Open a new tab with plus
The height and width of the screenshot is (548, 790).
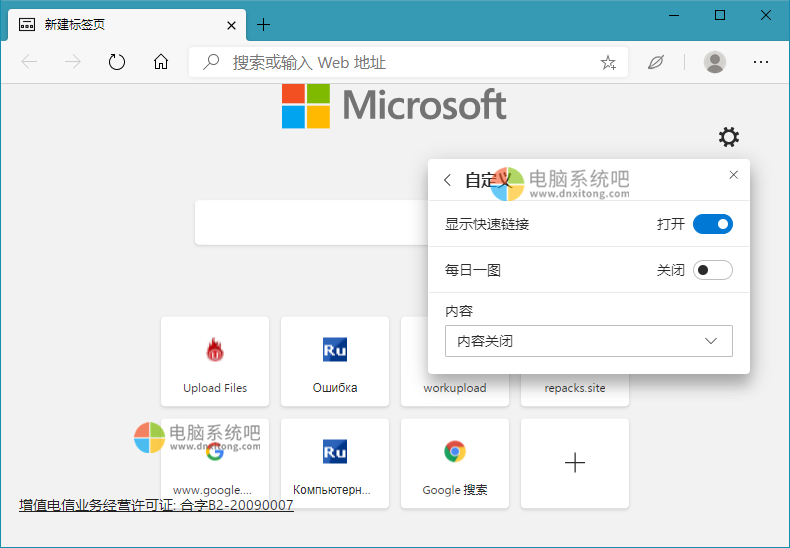263,24
